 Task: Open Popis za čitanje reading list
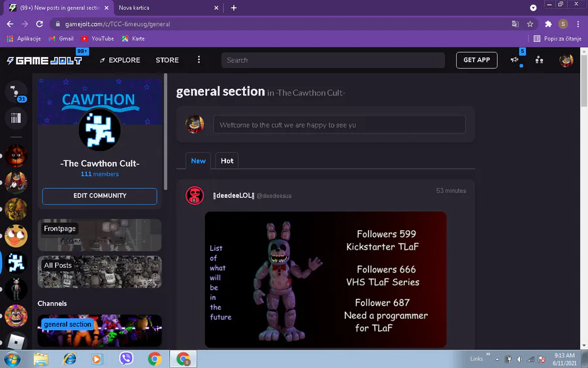coord(558,39)
